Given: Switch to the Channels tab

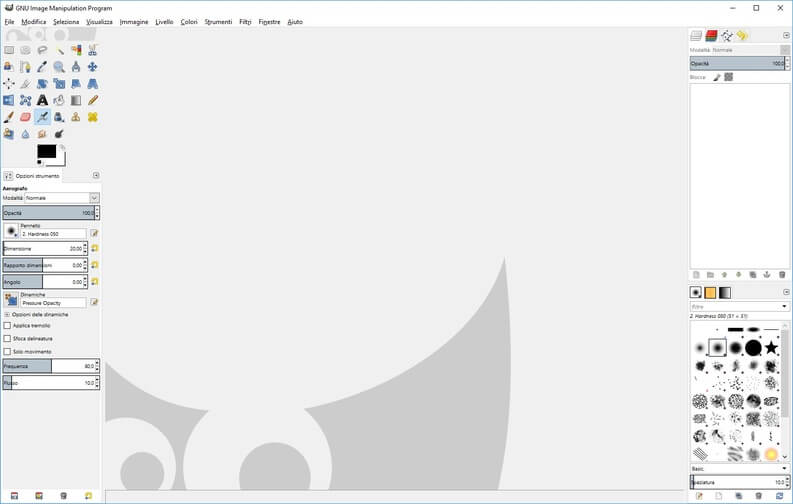Looking at the screenshot, I should click(712, 35).
